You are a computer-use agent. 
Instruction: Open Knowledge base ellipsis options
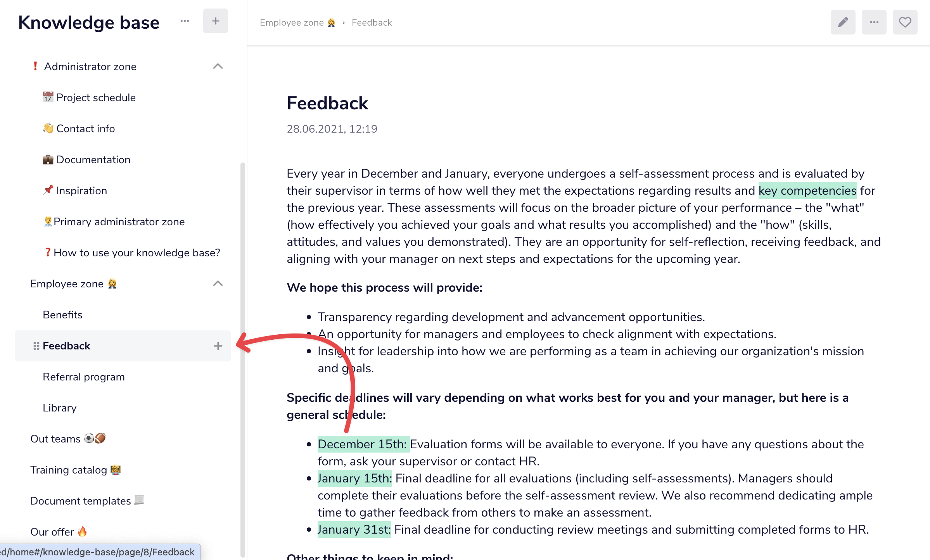tap(185, 21)
